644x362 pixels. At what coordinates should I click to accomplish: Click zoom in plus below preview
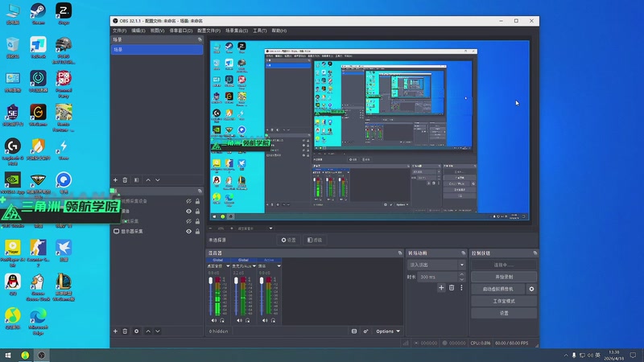click(x=231, y=228)
